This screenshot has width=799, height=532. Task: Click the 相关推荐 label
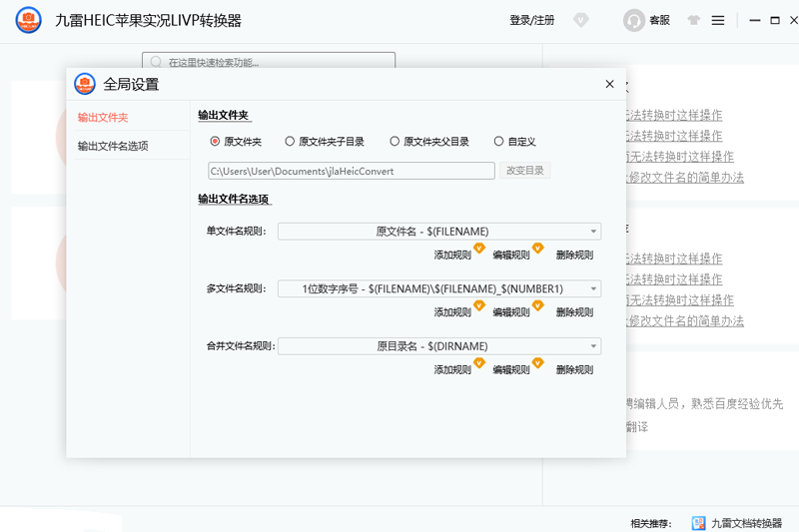coord(651,523)
